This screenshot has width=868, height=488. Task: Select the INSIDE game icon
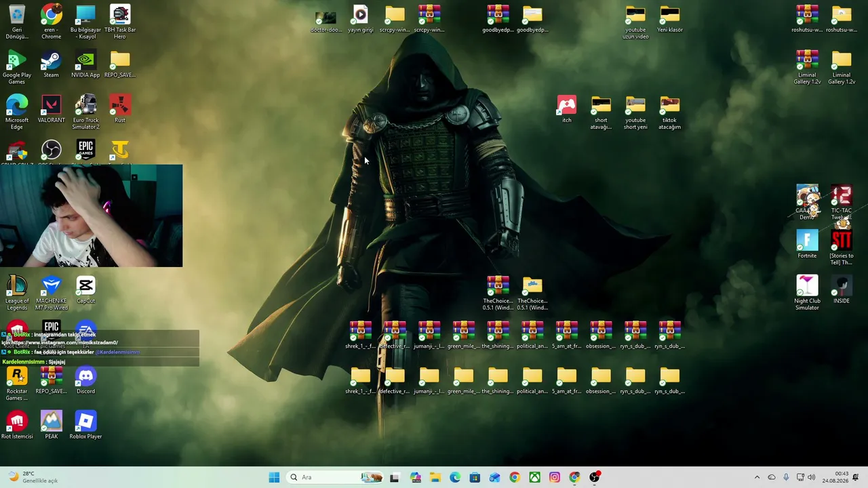tap(842, 289)
